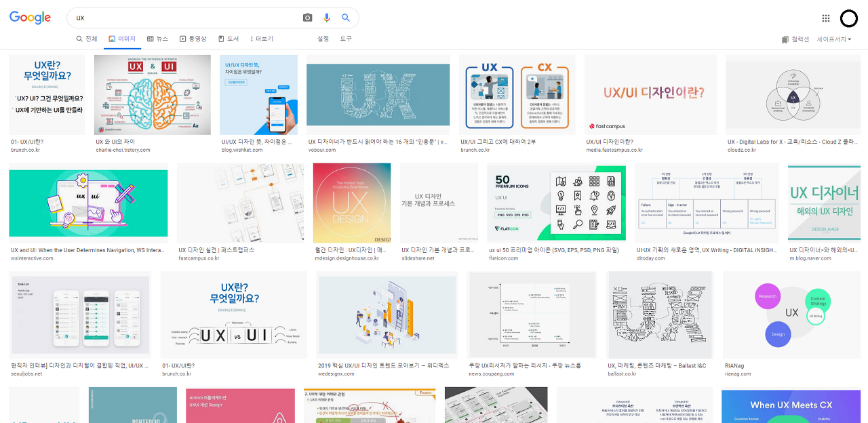Viewport: 868px width, 423px height.
Task: Click the Google logo
Action: [31, 18]
